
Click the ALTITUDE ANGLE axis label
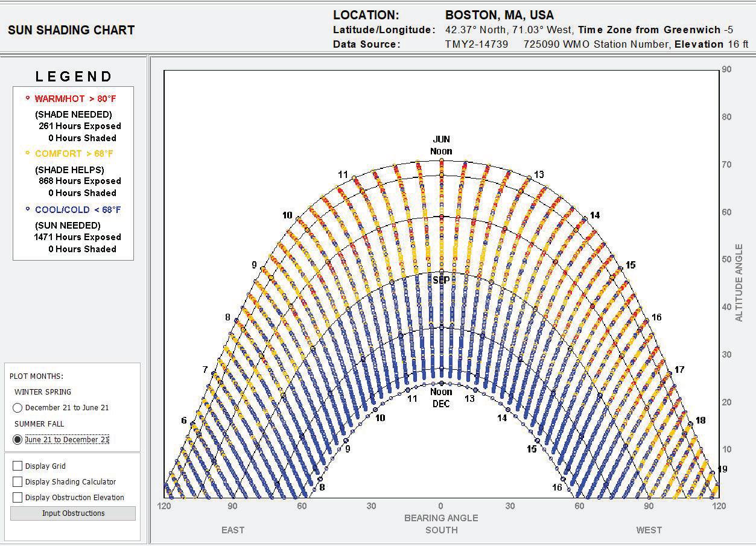coord(739,282)
